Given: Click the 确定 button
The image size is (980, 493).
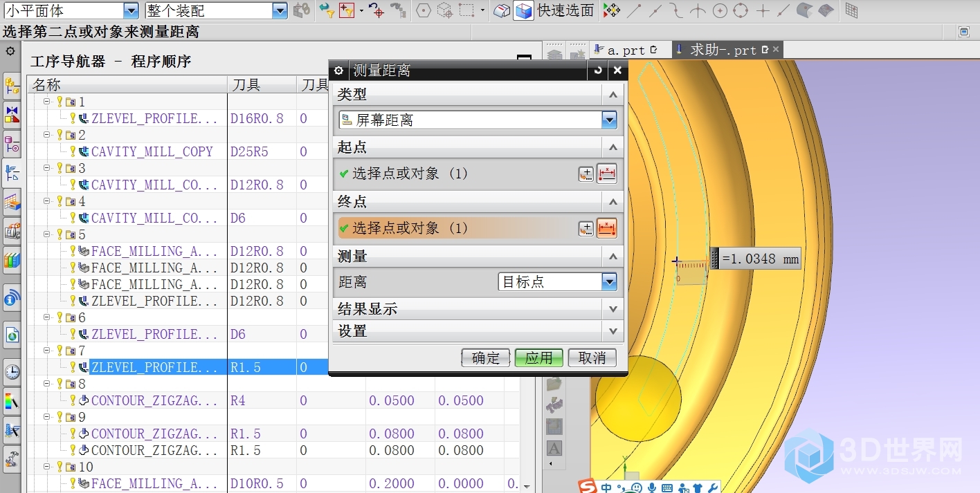Looking at the screenshot, I should pyautogui.click(x=486, y=357).
